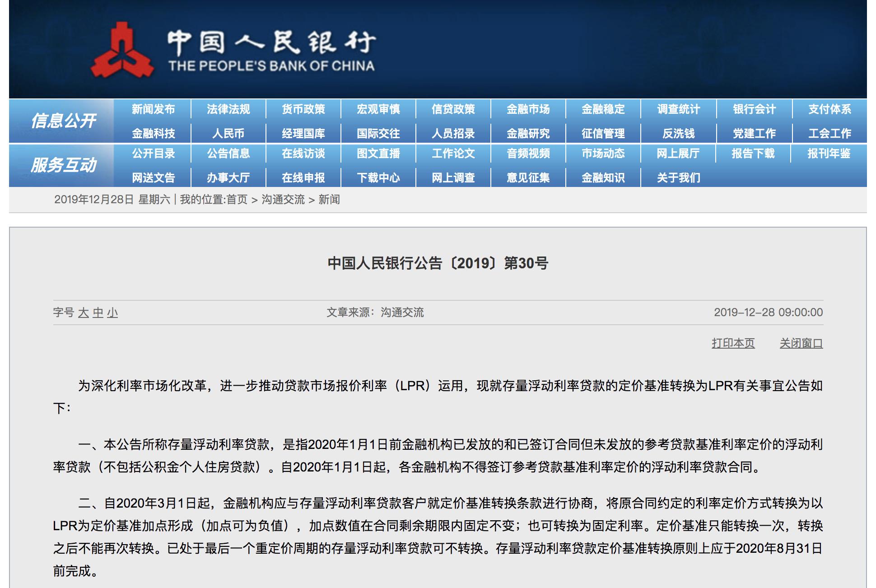The height and width of the screenshot is (588, 876).
Task: Go to 党建工作 page
Action: (x=754, y=134)
